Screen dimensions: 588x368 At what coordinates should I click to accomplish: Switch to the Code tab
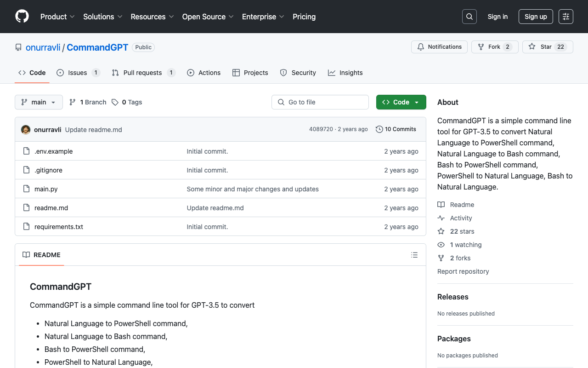(32, 73)
